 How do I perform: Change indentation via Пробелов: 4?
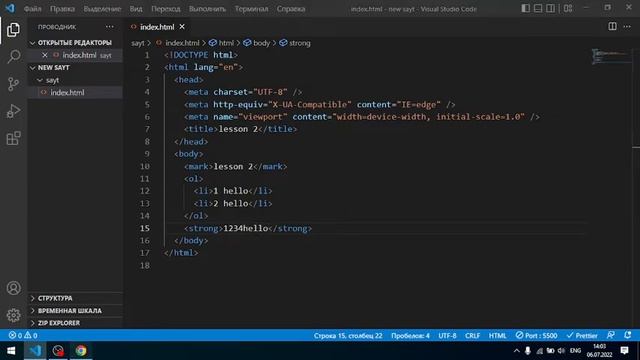point(410,336)
